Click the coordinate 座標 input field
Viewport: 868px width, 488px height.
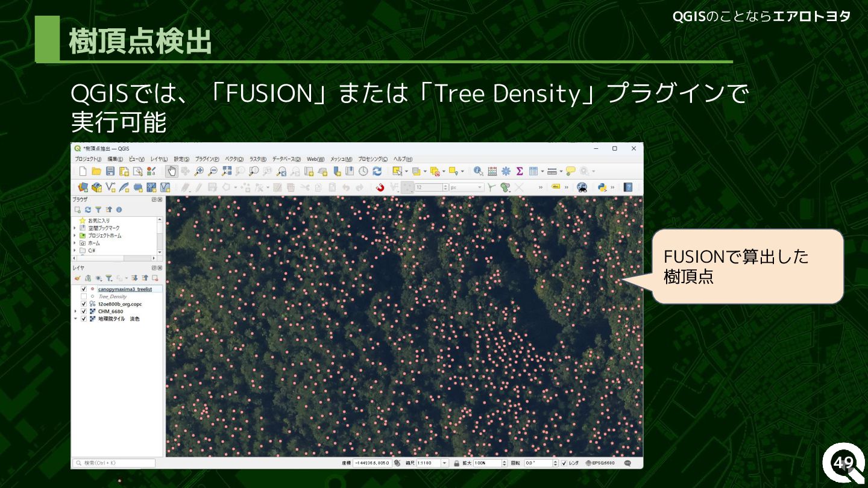point(372,463)
